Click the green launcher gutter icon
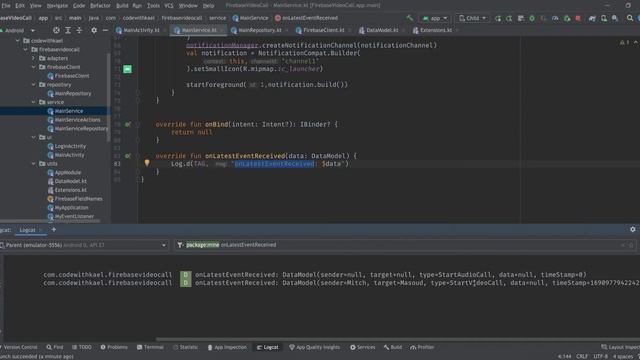This screenshot has height=360, width=640. click(127, 69)
